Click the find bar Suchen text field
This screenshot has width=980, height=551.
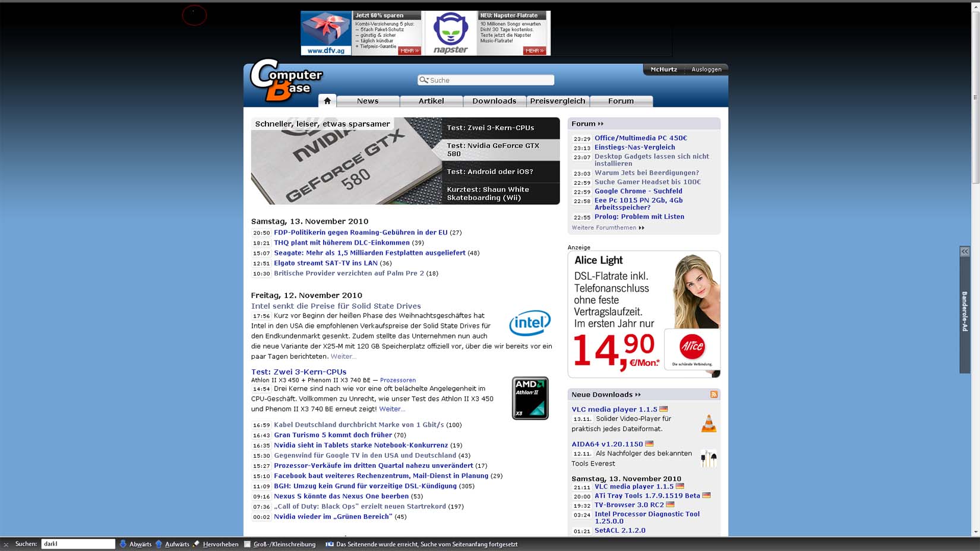click(78, 544)
